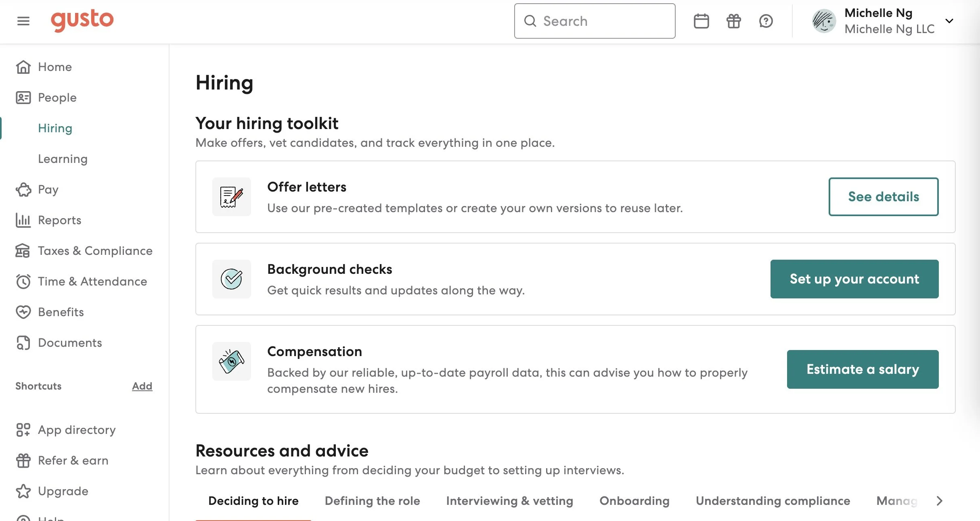Open App directory in sidebar
Screen dimensions: 980x521
pyautogui.click(x=77, y=430)
